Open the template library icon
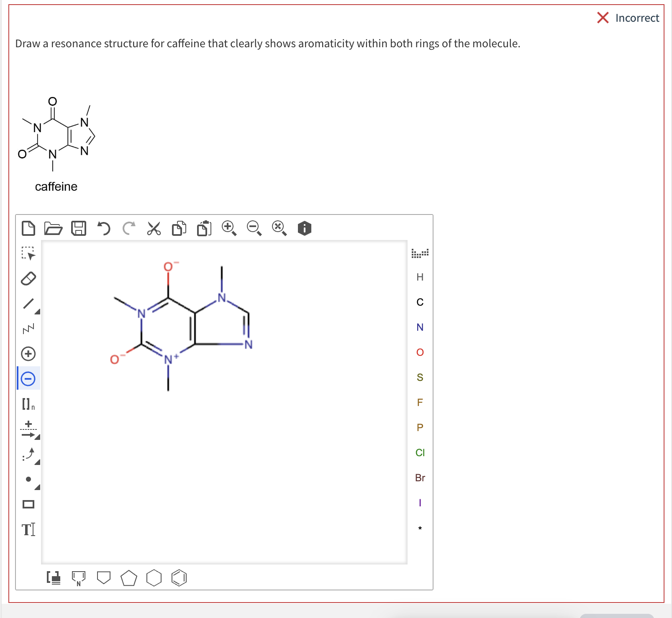The image size is (672, 618). [54, 578]
